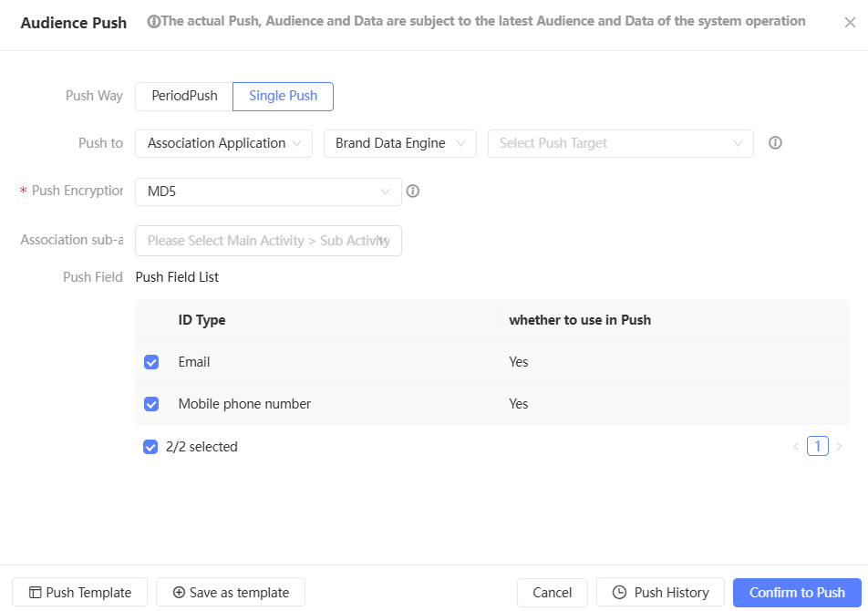Toggle the 2/2 selected select-all checkbox
This screenshot has height=611, width=868.
click(x=150, y=447)
